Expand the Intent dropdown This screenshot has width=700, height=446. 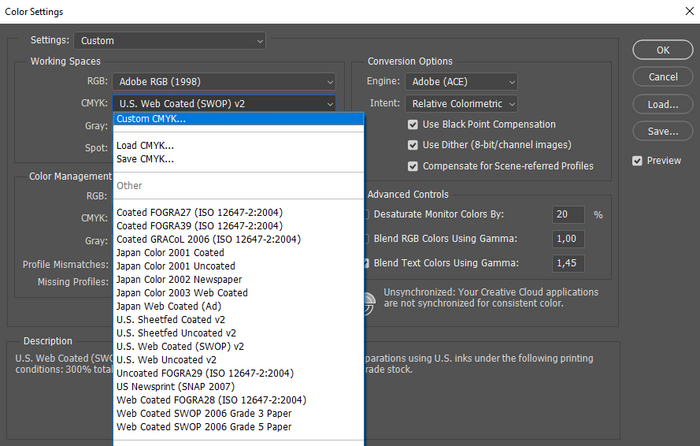[461, 103]
